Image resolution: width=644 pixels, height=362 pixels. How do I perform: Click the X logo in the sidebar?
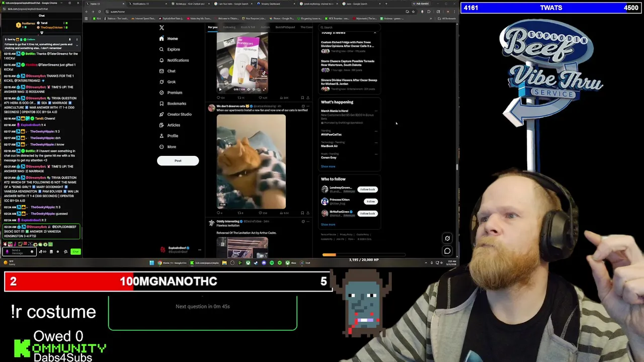click(162, 28)
